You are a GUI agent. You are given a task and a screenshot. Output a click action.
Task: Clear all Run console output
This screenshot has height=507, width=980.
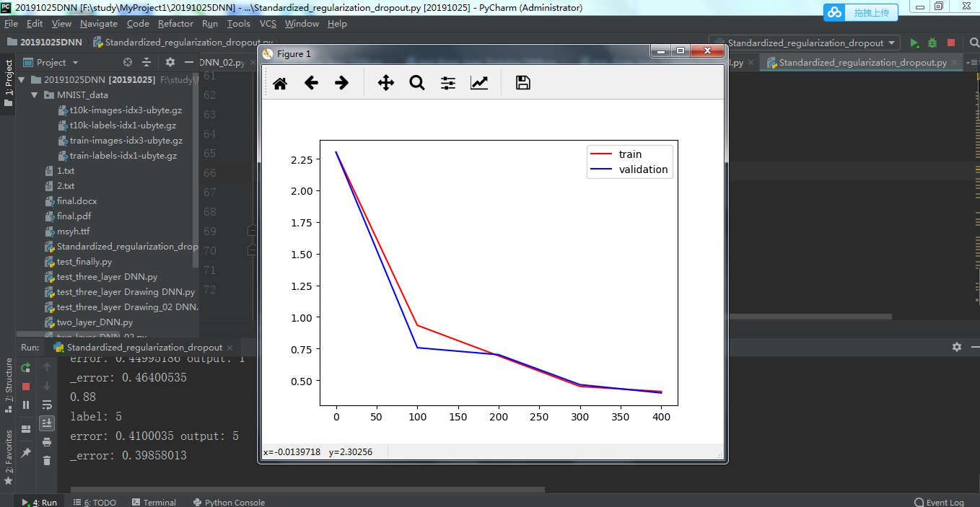click(47, 460)
